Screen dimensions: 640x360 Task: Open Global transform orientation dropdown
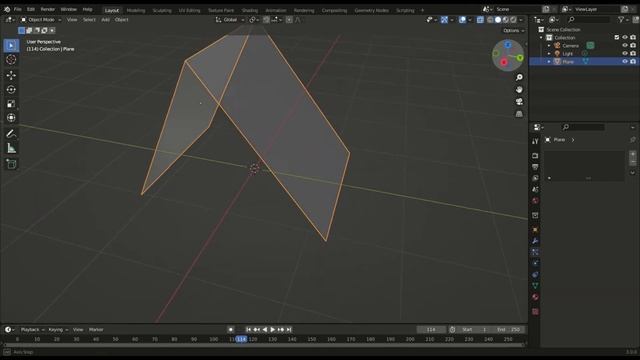(x=230, y=20)
